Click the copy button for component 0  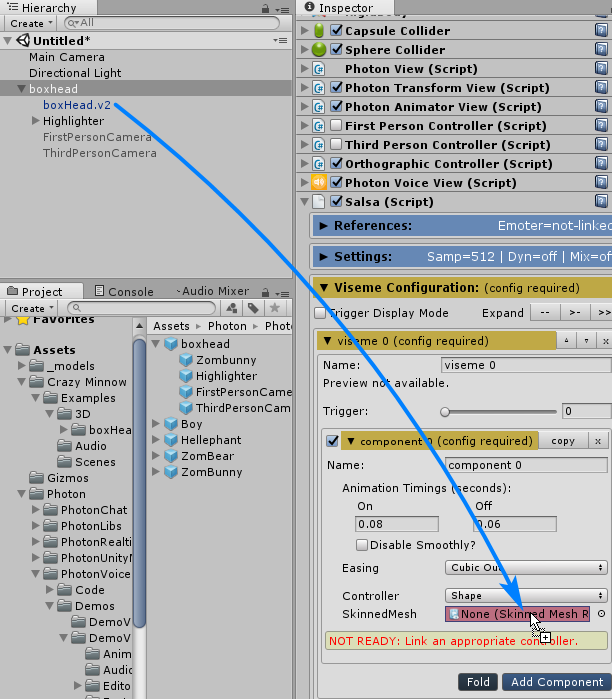click(x=563, y=441)
